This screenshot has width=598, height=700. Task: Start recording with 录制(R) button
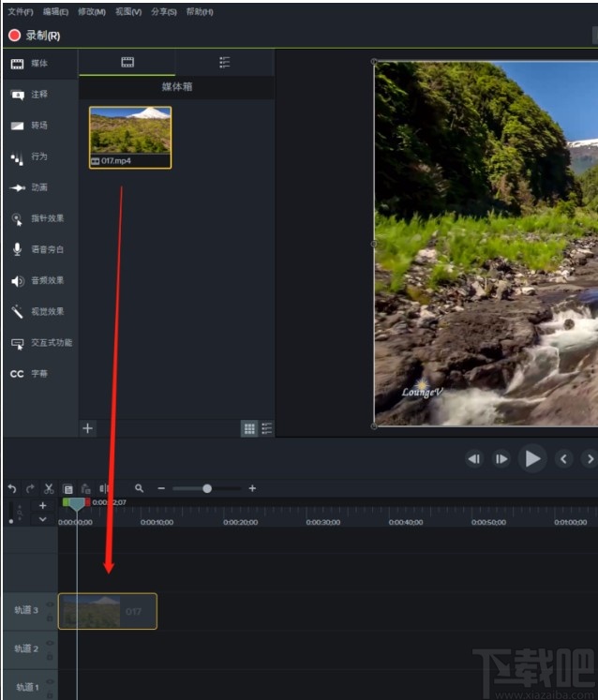tap(35, 36)
